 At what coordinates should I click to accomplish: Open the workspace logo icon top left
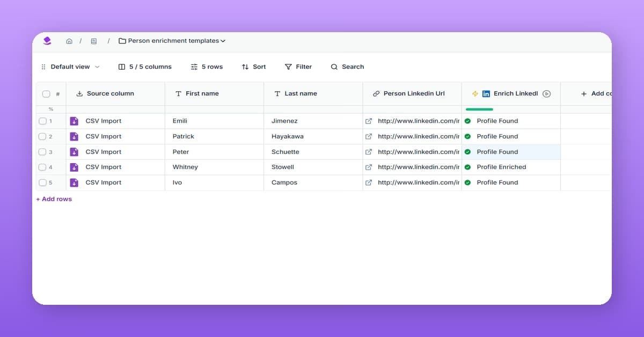tap(47, 41)
